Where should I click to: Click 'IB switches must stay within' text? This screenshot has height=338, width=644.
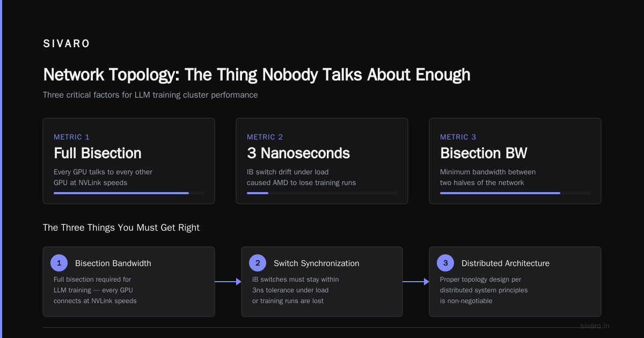pyautogui.click(x=296, y=280)
